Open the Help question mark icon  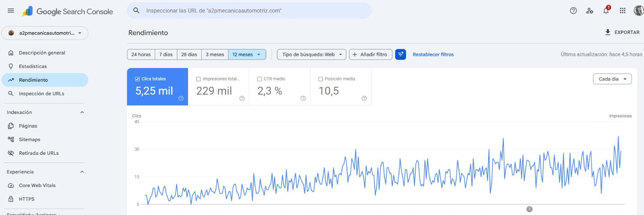tap(573, 11)
